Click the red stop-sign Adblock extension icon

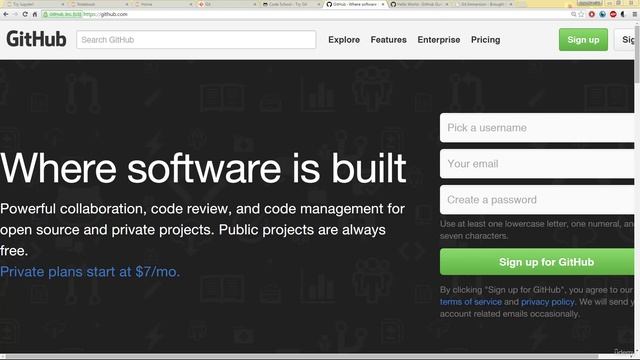[x=613, y=14]
